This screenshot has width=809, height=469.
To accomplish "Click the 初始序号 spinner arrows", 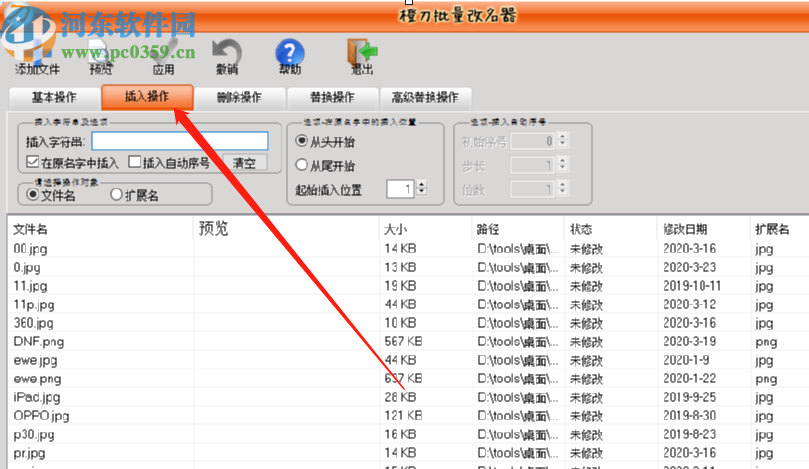I will [562, 140].
